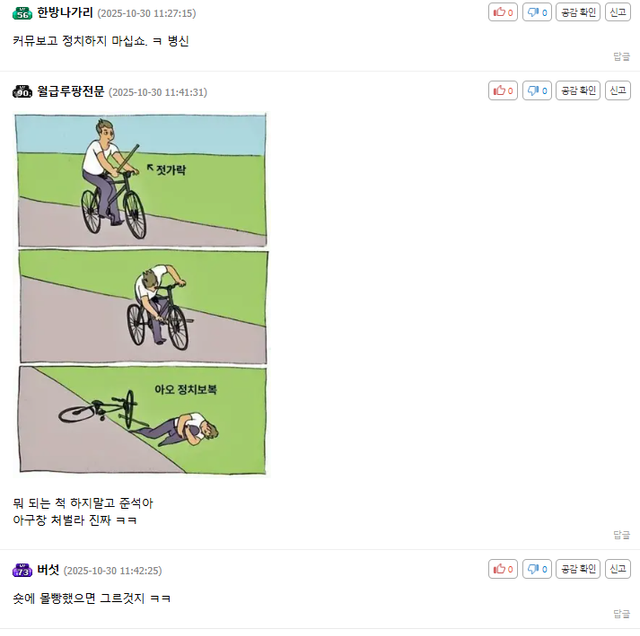Image resolution: width=640 pixels, height=636 pixels.
Task: Report 월급루팡전문's comment via 신고
Action: (618, 91)
